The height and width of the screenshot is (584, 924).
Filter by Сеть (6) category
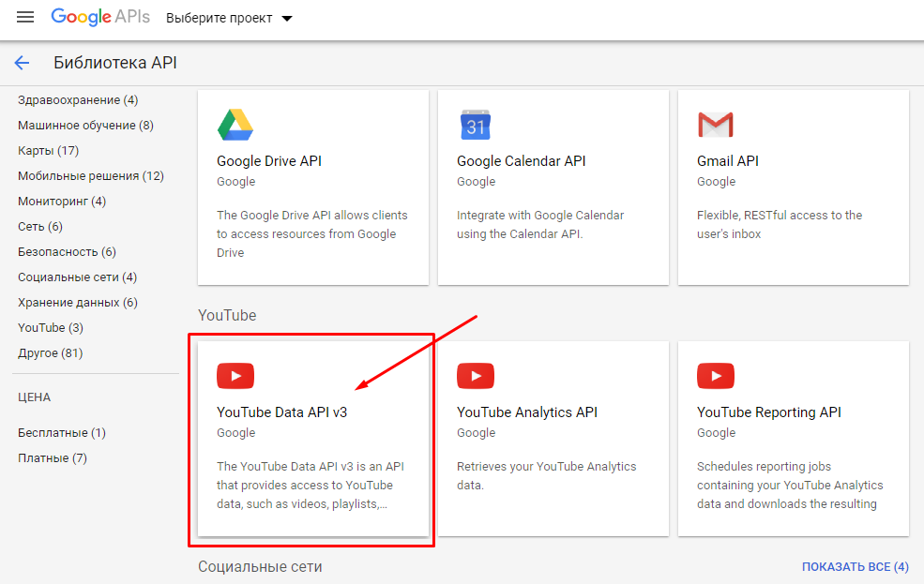point(40,227)
